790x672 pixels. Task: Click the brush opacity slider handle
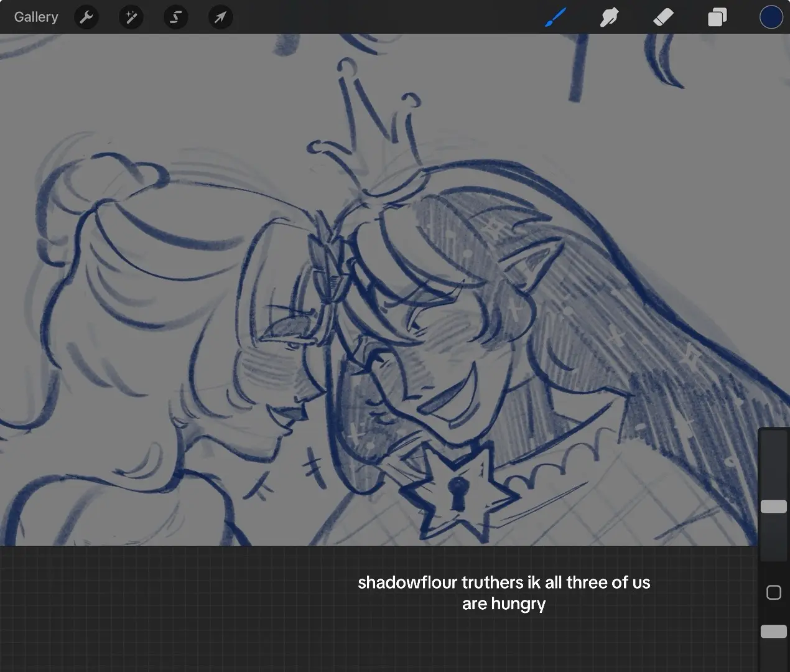point(774,631)
